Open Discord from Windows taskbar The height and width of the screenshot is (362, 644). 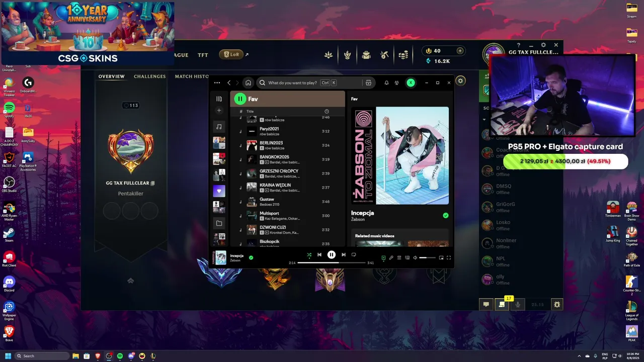tap(131, 356)
